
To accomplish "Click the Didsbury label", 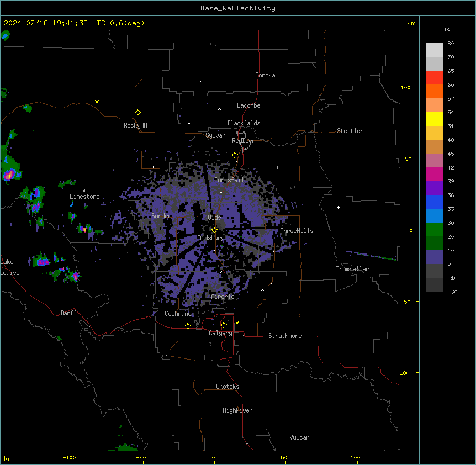I will pos(211,238).
